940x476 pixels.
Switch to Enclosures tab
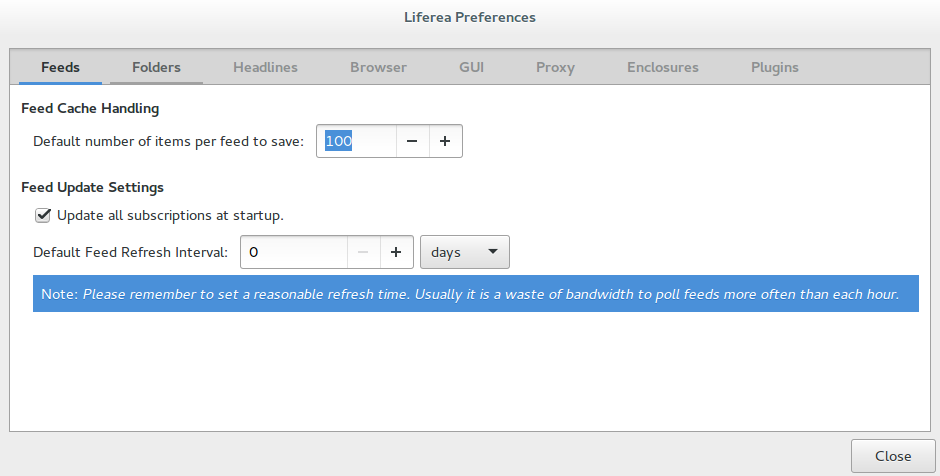point(662,67)
